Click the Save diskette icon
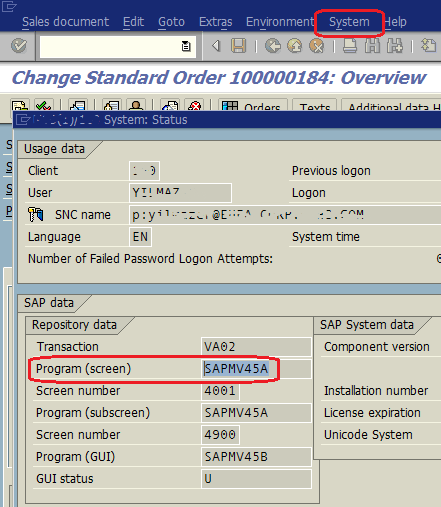The width and height of the screenshot is (441, 507). coord(238,46)
